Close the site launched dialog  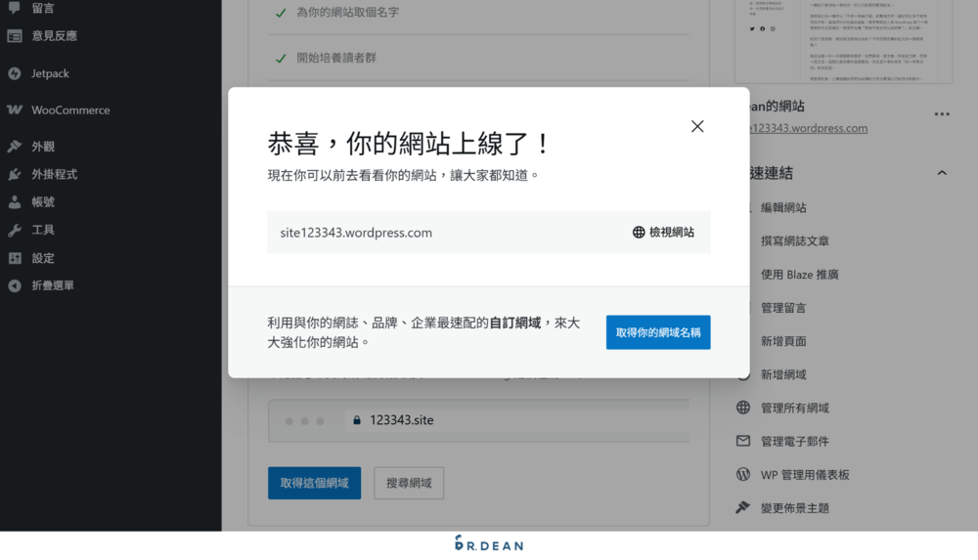click(697, 126)
